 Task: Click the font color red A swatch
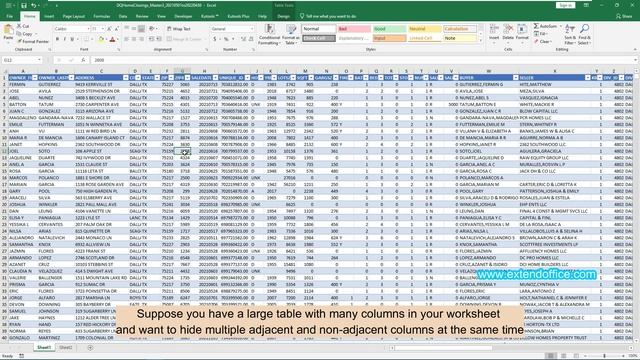pyautogui.click(x=113, y=40)
